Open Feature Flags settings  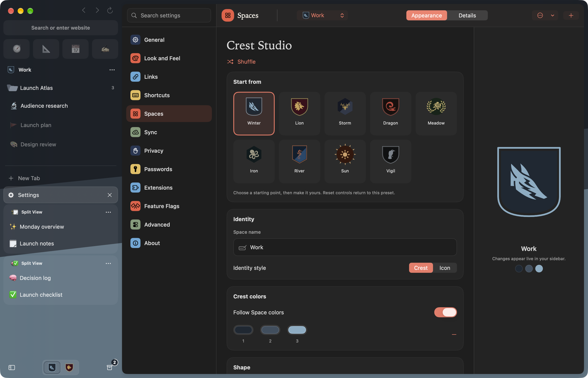[169, 206]
